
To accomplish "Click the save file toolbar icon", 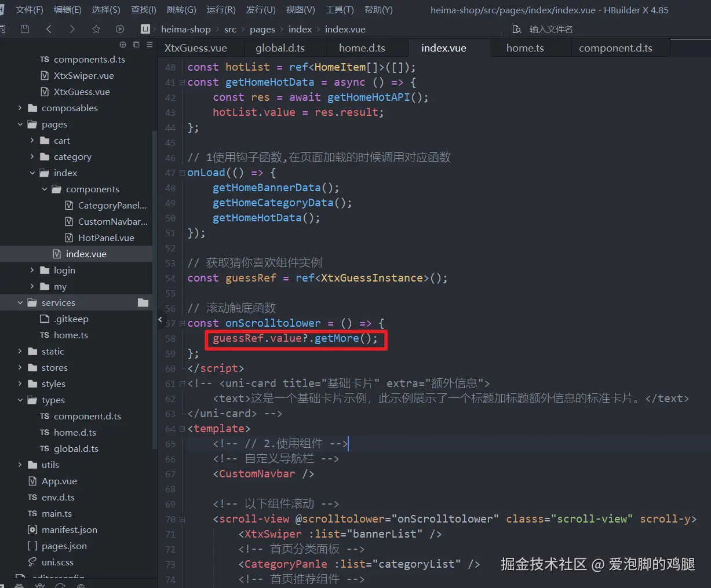I will coord(25,29).
